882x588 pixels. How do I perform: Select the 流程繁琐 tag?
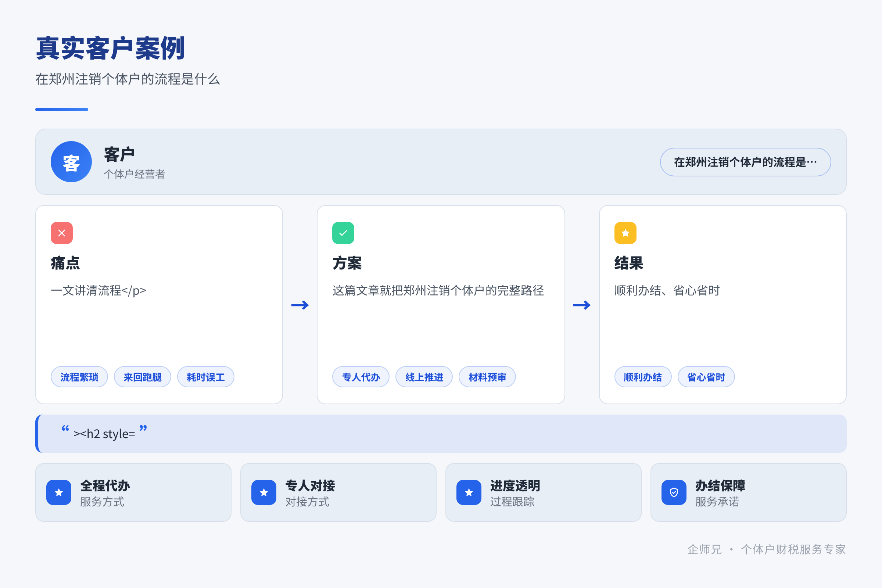(79, 377)
